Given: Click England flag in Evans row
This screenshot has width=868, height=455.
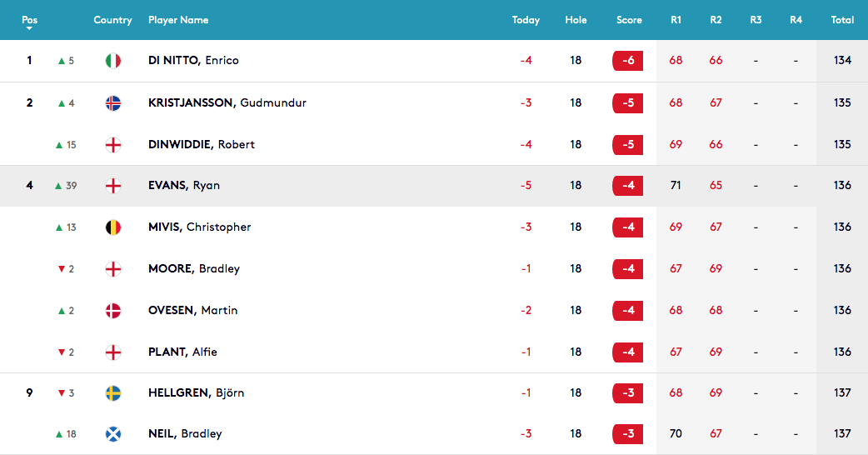Looking at the screenshot, I should pyautogui.click(x=113, y=186).
